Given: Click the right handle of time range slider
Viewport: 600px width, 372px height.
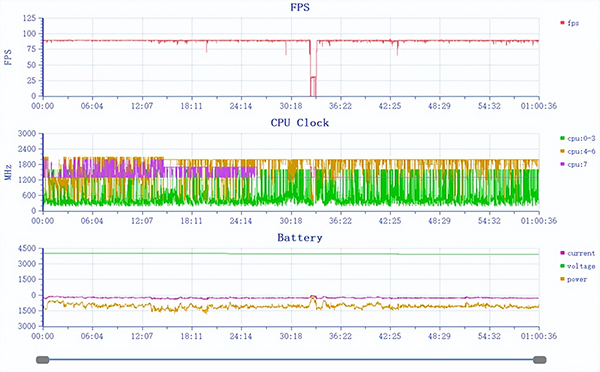Looking at the screenshot, I should point(540,360).
